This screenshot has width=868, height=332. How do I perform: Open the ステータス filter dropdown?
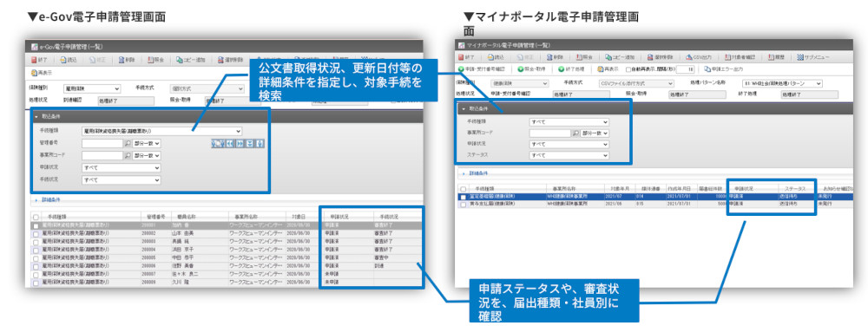click(x=569, y=155)
